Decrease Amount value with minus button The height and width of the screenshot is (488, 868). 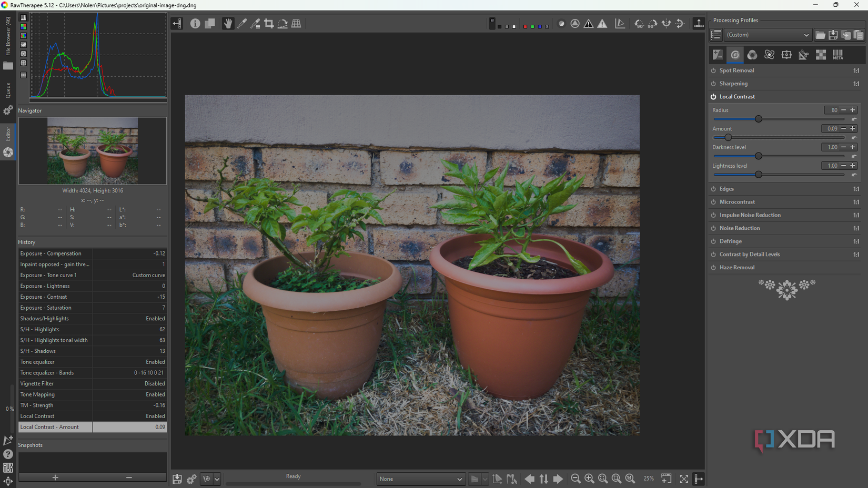coord(843,128)
